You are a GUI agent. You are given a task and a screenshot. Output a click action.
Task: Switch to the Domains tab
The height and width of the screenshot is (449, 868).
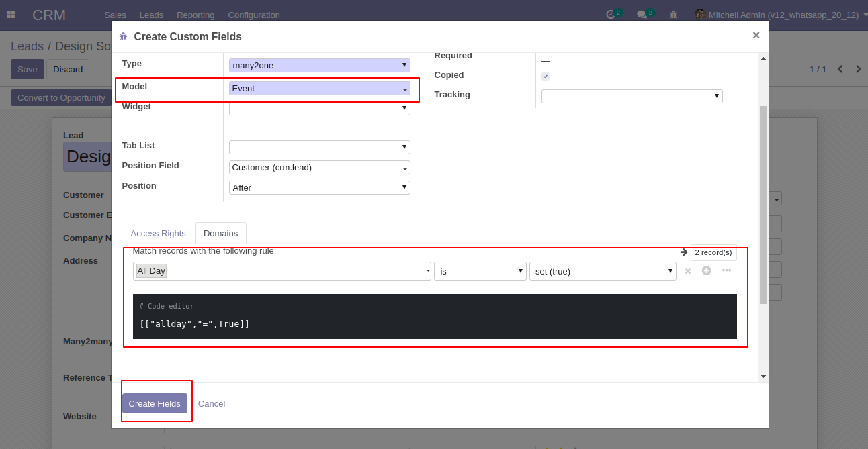(221, 233)
